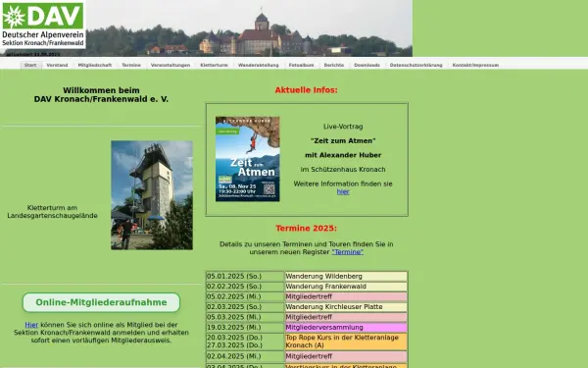Open Veranstaltungen in the navigation bar
Screen dimensions: 588x368
coord(171,65)
